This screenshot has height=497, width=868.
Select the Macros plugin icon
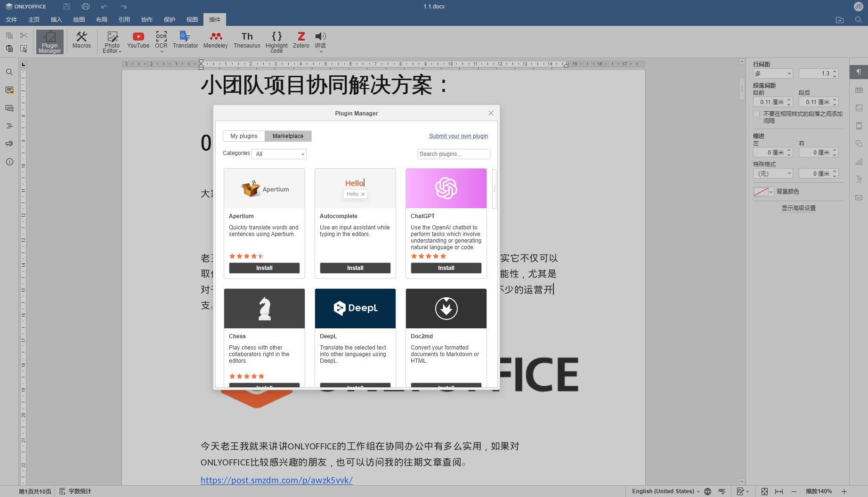click(81, 41)
